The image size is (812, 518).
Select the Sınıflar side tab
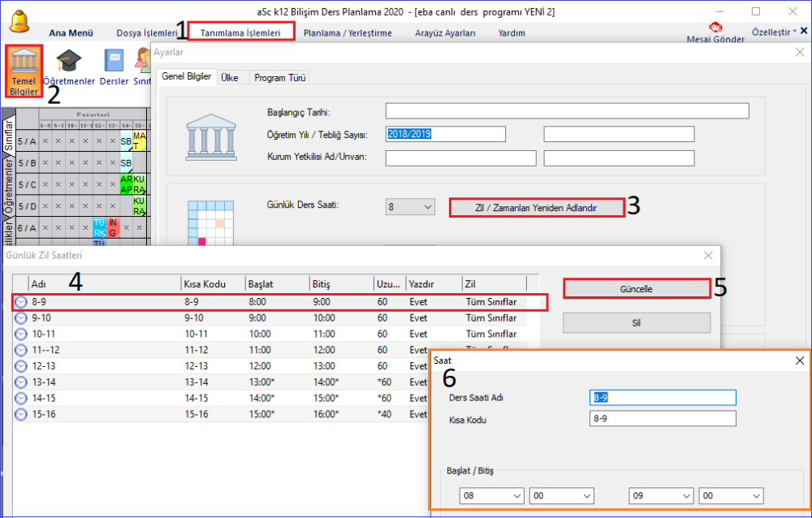[x=9, y=134]
